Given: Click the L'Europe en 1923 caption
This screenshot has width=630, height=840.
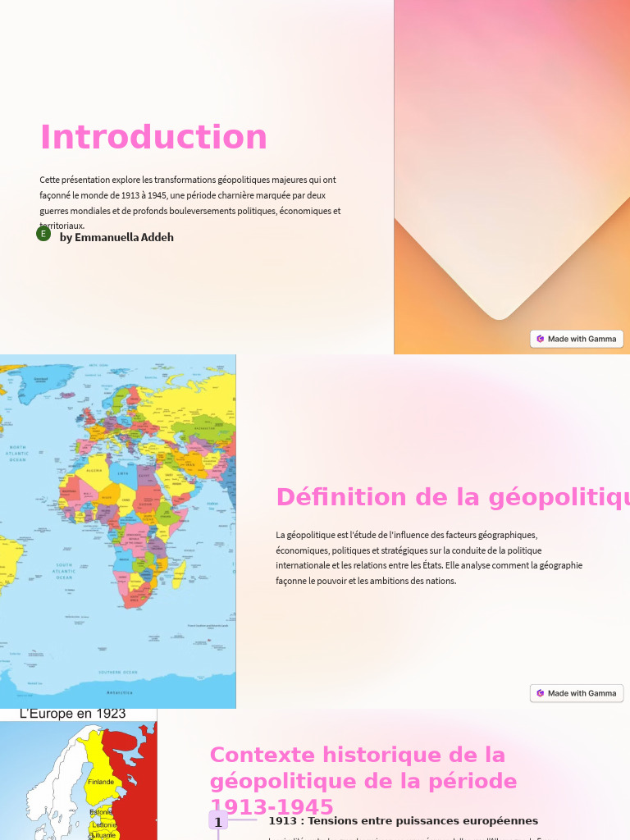Looking at the screenshot, I should pyautogui.click(x=72, y=714).
